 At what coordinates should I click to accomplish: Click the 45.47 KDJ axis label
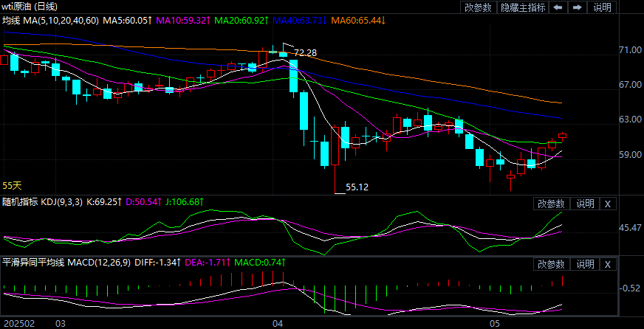coord(631,227)
